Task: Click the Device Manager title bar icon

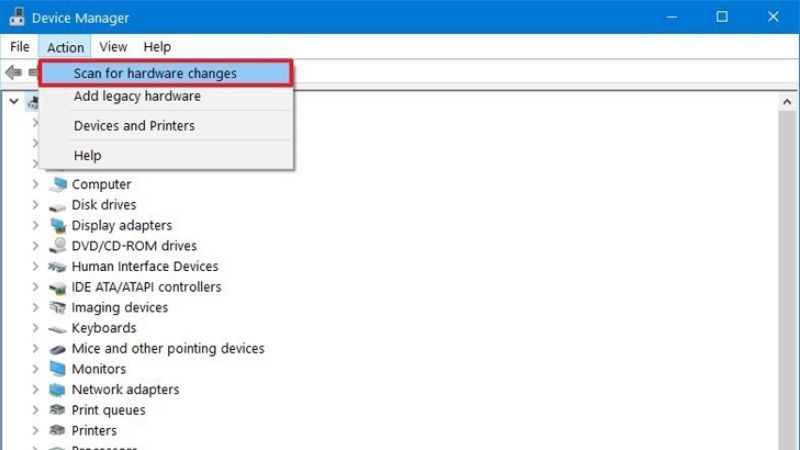Action: click(16, 18)
